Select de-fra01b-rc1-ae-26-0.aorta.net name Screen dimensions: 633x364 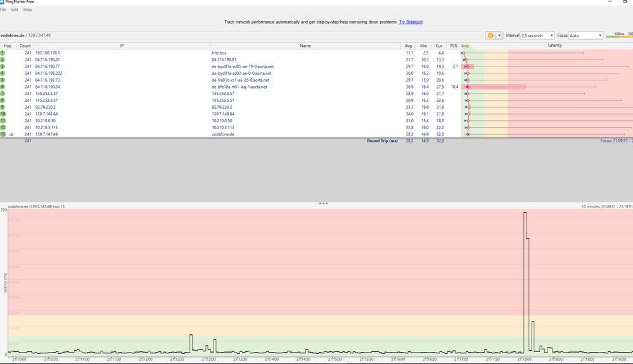click(x=240, y=80)
